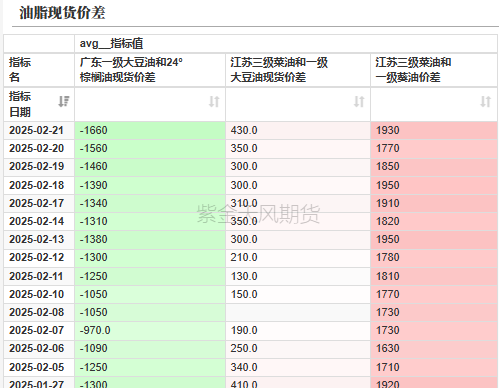Click the 1710 value cell
499x388 pixels.
point(434,367)
